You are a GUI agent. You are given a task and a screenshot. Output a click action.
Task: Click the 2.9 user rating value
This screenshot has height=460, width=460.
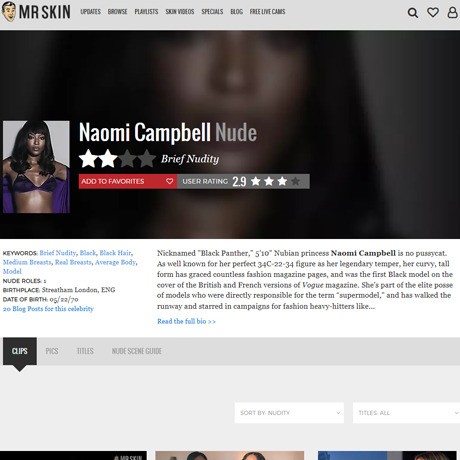239,181
